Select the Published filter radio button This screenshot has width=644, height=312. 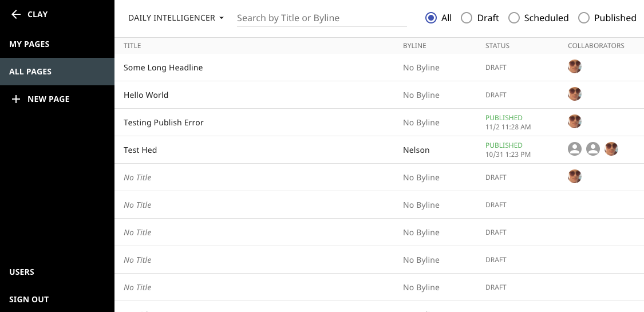pyautogui.click(x=584, y=18)
